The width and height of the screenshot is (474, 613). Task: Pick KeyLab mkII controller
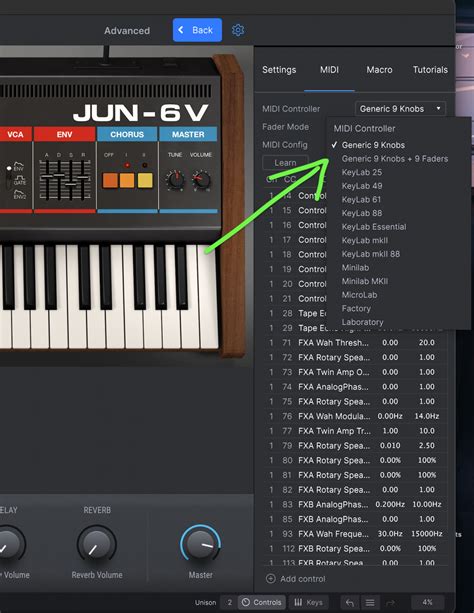[365, 240]
